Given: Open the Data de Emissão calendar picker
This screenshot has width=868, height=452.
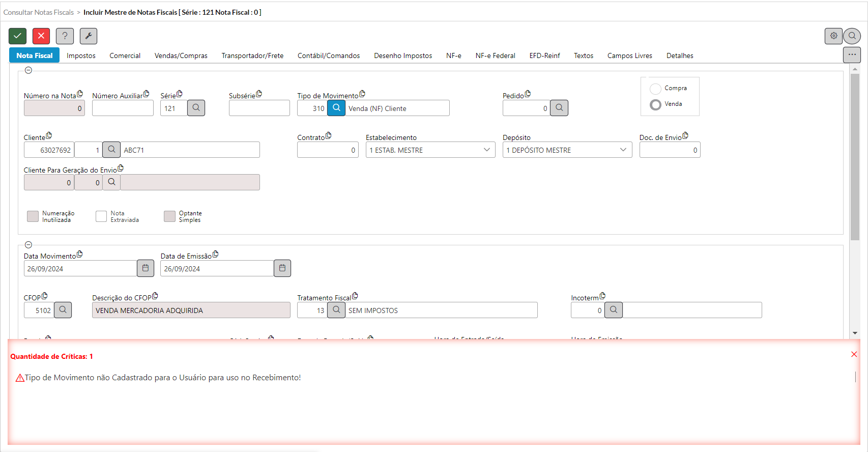Looking at the screenshot, I should 282,268.
